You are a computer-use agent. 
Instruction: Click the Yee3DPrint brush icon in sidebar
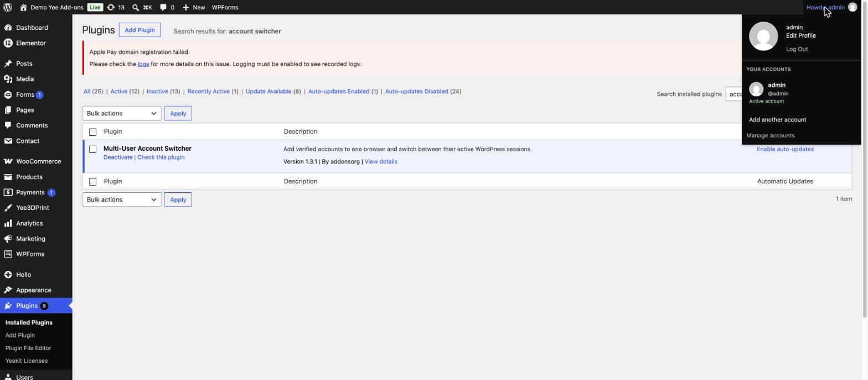tap(8, 208)
